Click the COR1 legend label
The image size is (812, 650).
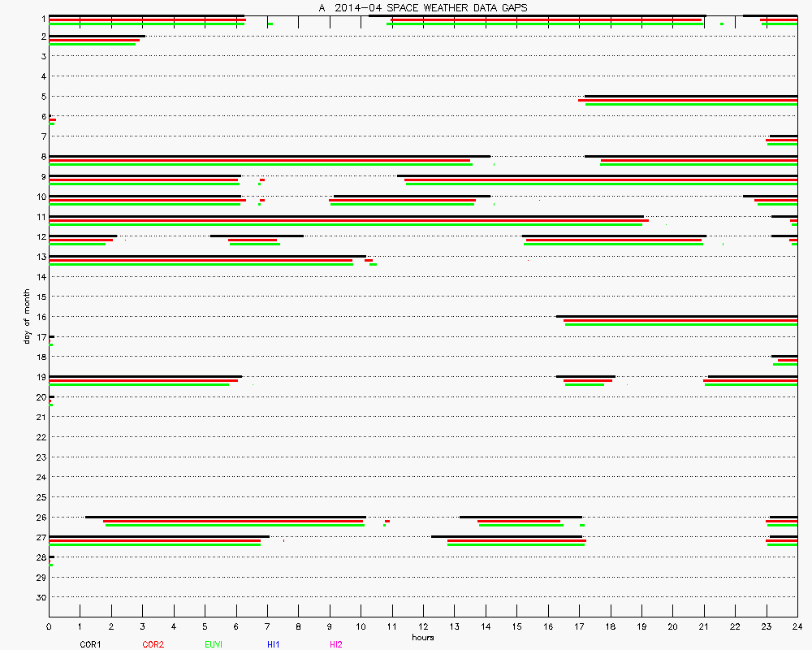(x=90, y=644)
